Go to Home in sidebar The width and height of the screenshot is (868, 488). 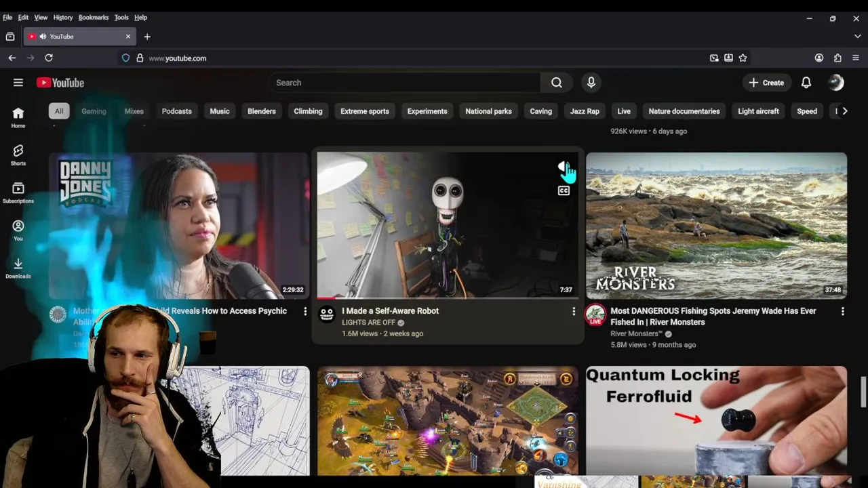[x=18, y=118]
